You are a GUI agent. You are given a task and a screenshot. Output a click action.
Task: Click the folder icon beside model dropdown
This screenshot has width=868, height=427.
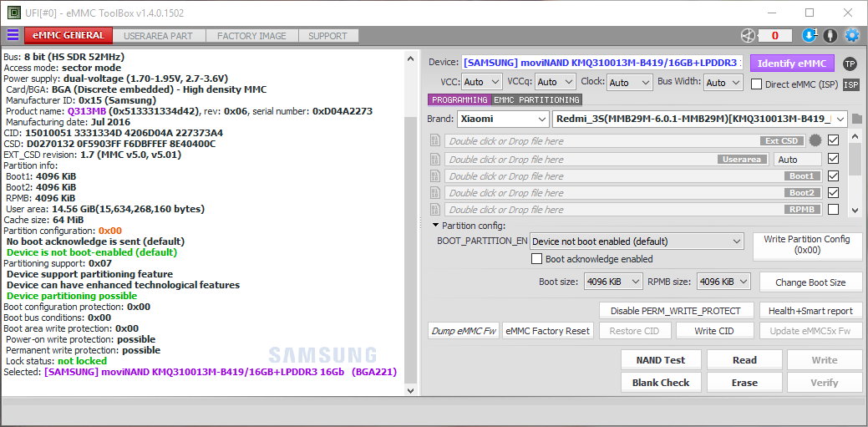[857, 119]
